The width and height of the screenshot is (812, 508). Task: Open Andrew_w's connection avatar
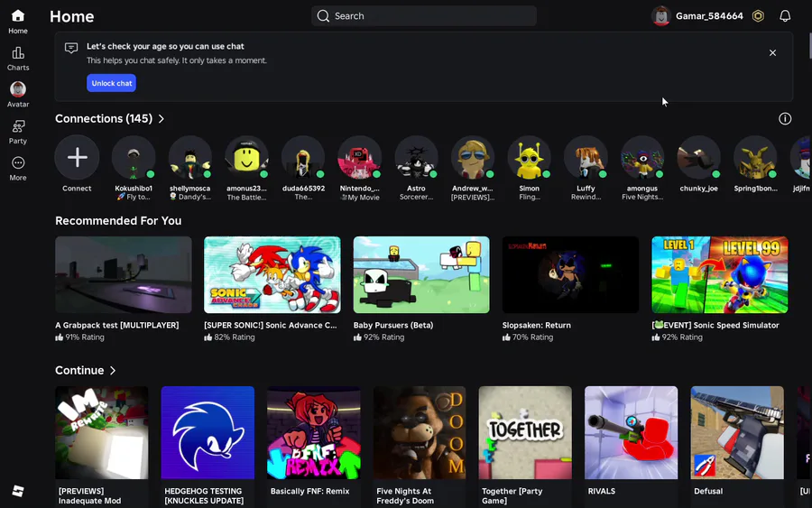(472, 157)
